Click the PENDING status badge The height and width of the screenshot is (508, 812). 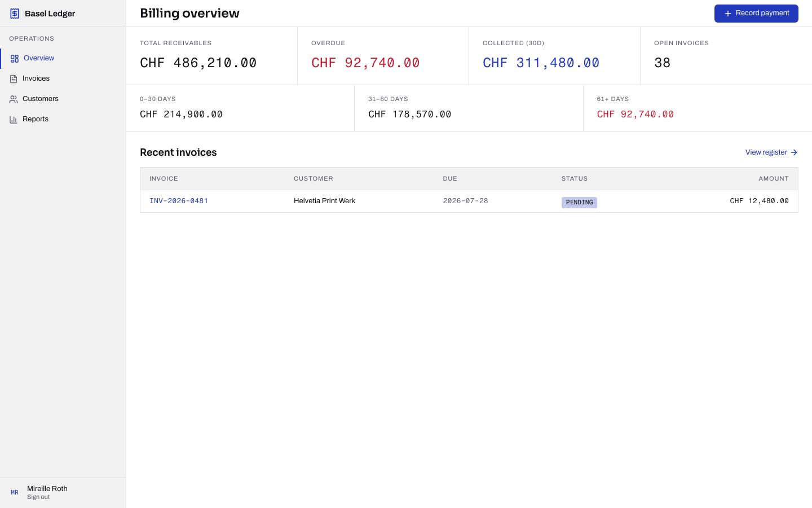click(579, 202)
